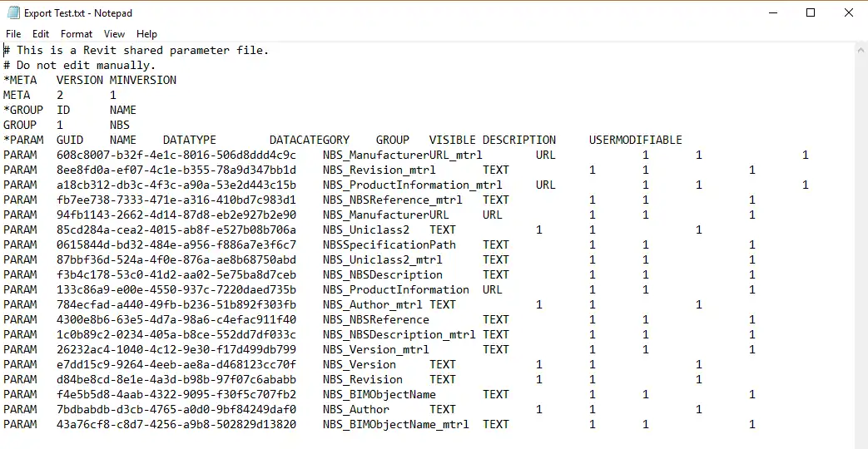Click the USERMODIFIABLE column header text
868x449 pixels.
pyautogui.click(x=635, y=140)
